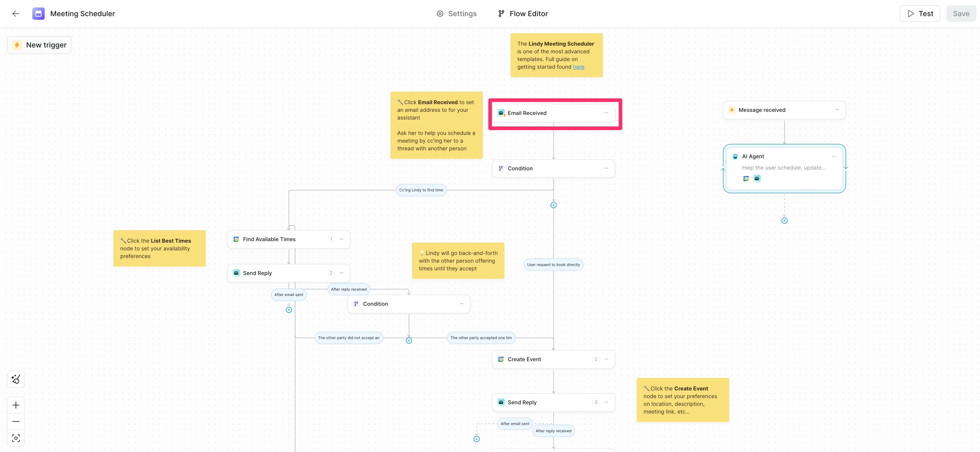
Task: Click the Meeting Scheduler calendar app icon
Action: 38,14
